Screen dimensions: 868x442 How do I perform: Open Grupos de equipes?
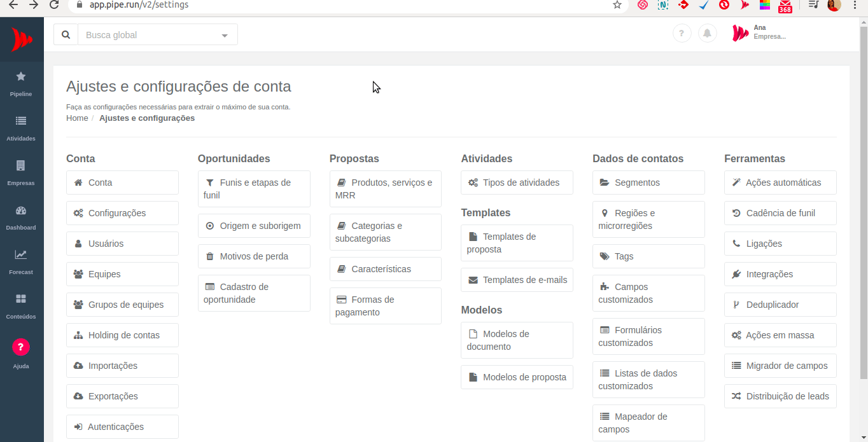click(122, 305)
